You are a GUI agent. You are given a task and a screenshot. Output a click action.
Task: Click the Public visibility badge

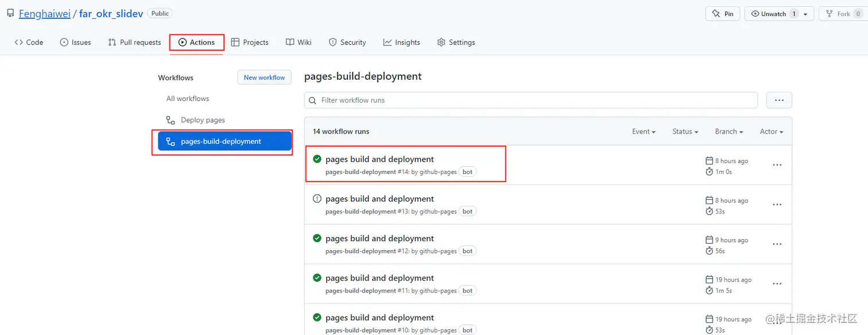160,13
